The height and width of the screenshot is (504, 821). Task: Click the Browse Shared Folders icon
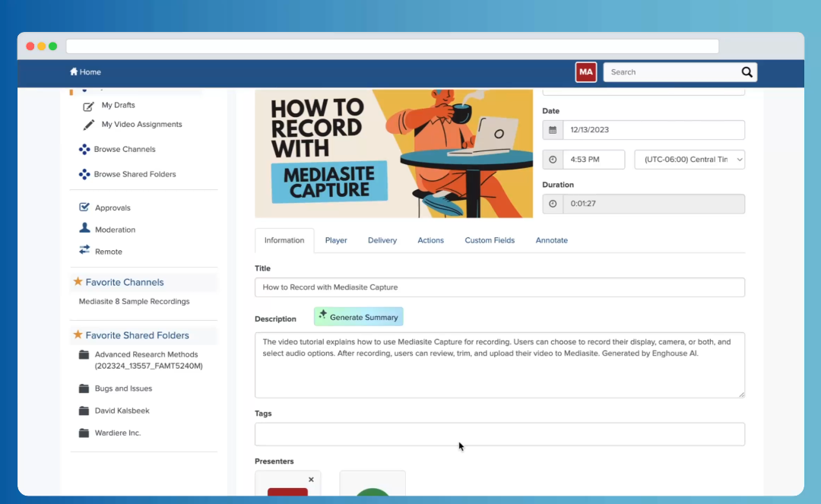84,174
